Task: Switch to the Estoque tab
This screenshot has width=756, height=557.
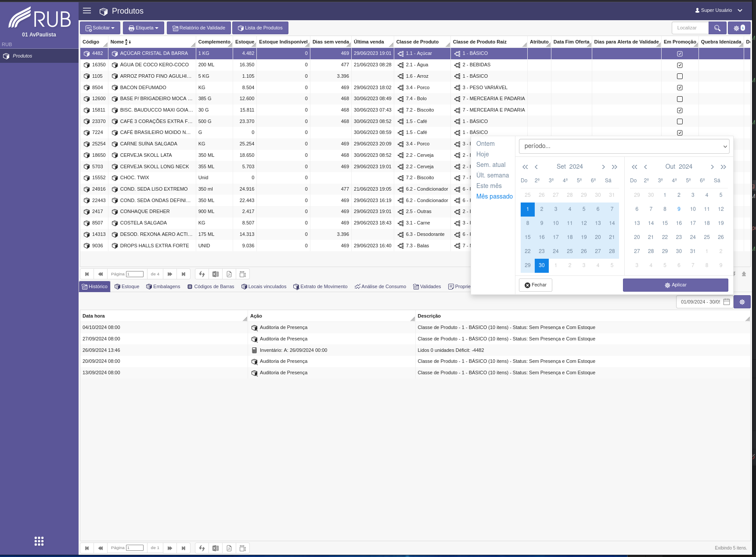Action: tap(127, 286)
